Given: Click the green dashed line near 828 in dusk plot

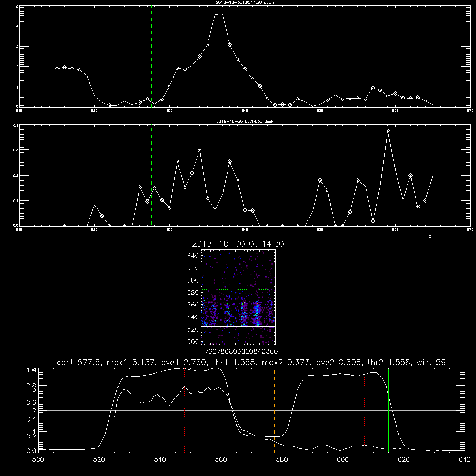Looking at the screenshot, I should [x=151, y=175].
